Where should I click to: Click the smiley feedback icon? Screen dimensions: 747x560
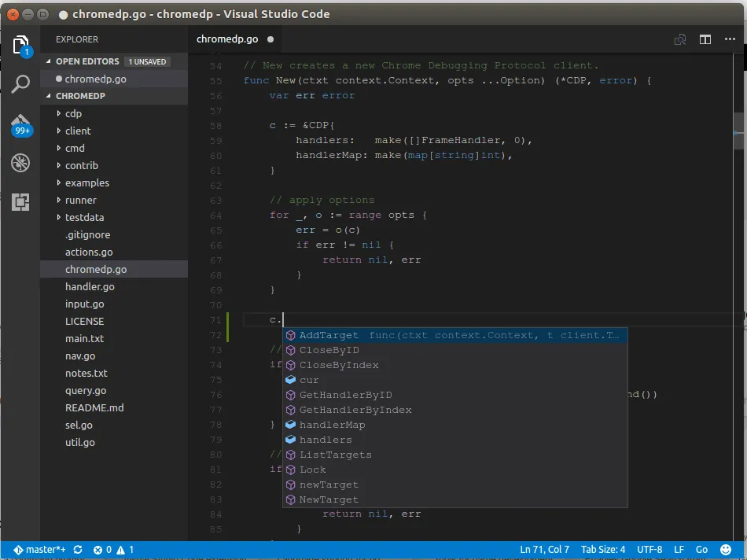tap(723, 550)
